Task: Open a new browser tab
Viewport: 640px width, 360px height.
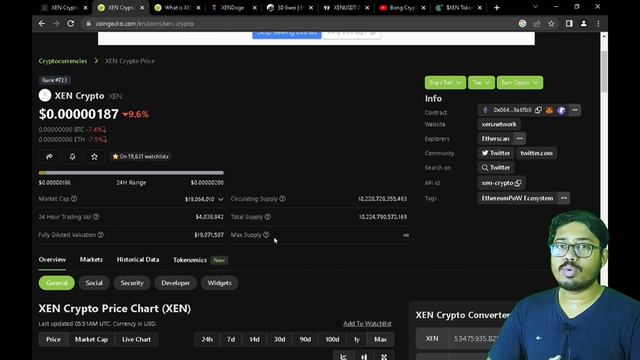Action: pos(496,7)
